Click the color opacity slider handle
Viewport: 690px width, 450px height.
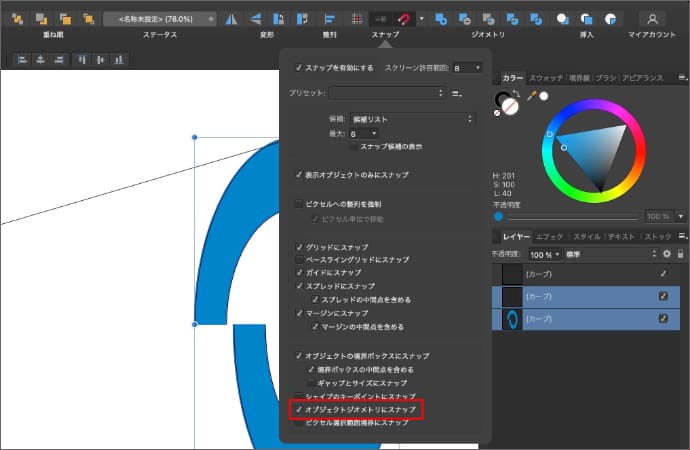(x=498, y=216)
